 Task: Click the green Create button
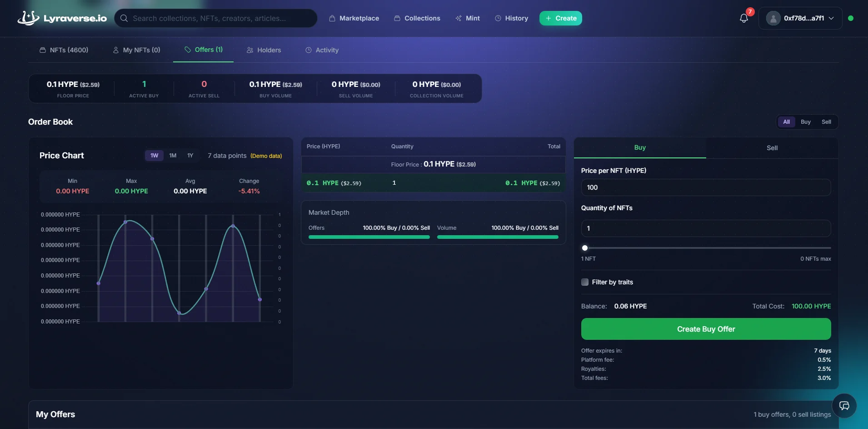(x=560, y=18)
